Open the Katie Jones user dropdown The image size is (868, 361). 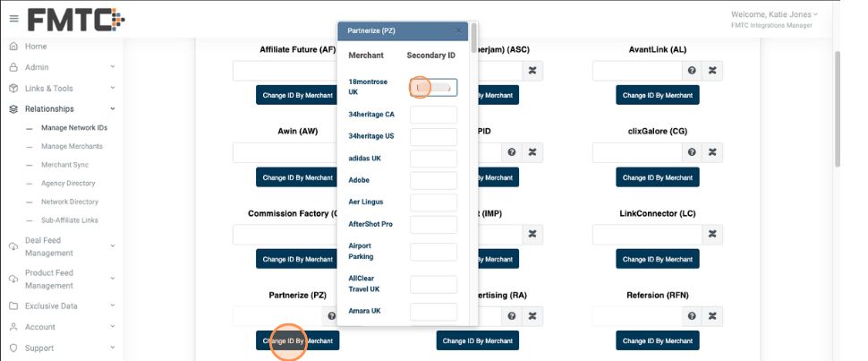774,14
